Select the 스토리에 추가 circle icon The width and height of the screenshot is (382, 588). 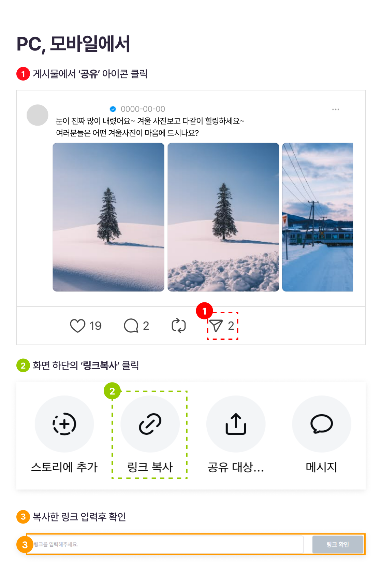pyautogui.click(x=64, y=424)
